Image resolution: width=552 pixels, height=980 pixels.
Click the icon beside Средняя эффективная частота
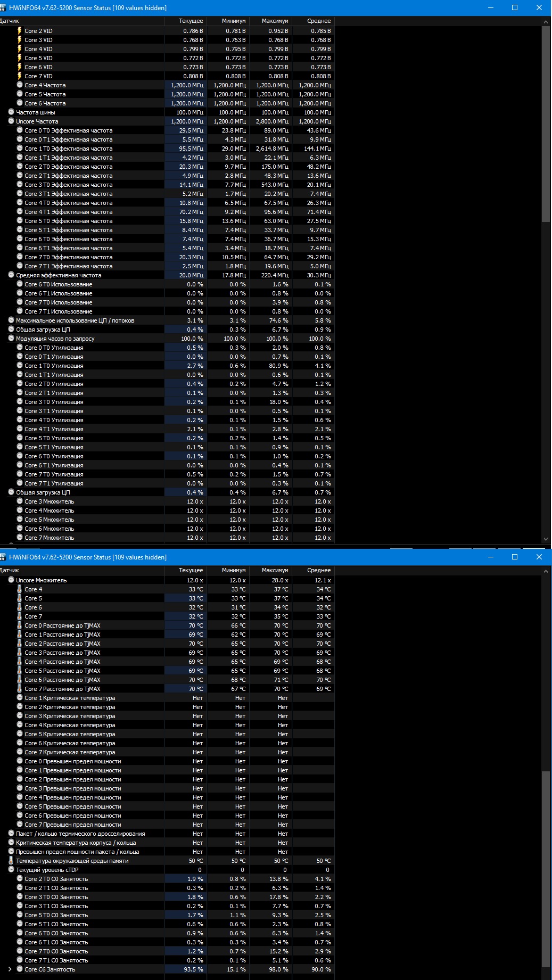coord(11,275)
